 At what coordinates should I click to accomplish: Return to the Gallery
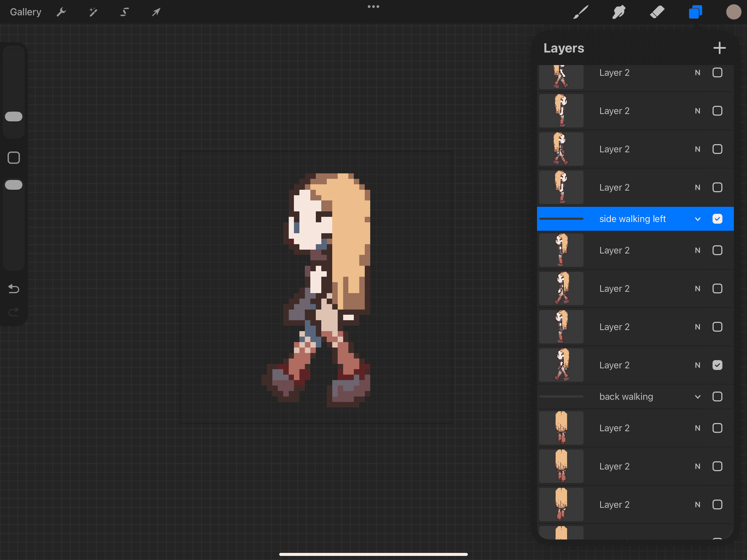pyautogui.click(x=25, y=12)
